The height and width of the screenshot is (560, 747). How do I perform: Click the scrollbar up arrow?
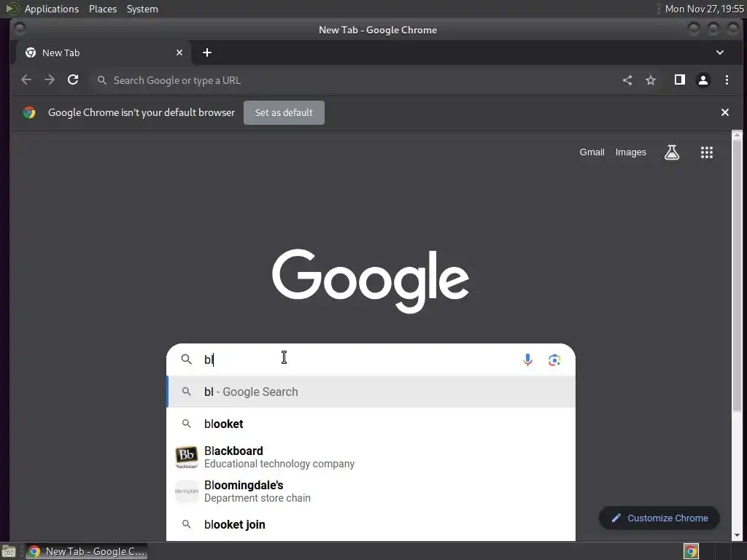(x=737, y=135)
